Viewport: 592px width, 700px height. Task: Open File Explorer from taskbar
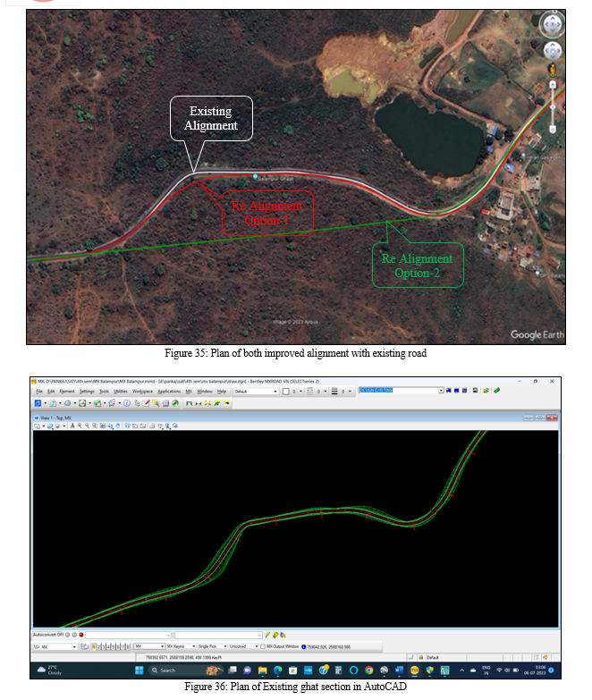(x=263, y=670)
